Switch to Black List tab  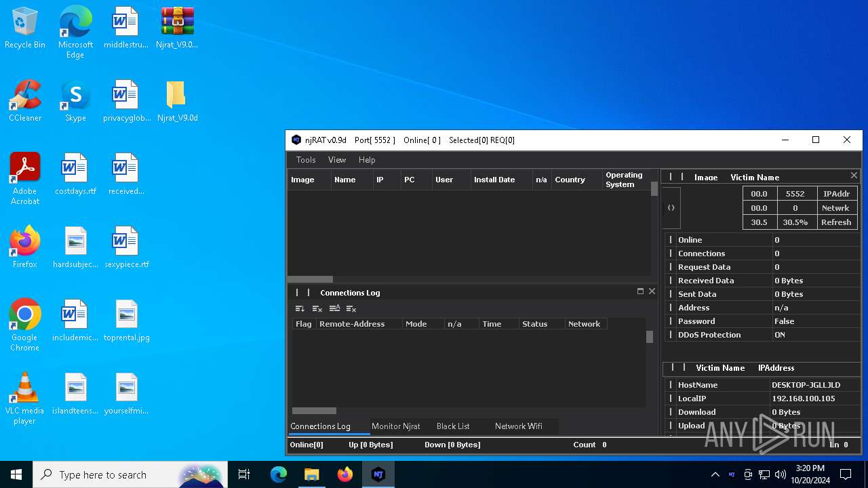tap(453, 426)
